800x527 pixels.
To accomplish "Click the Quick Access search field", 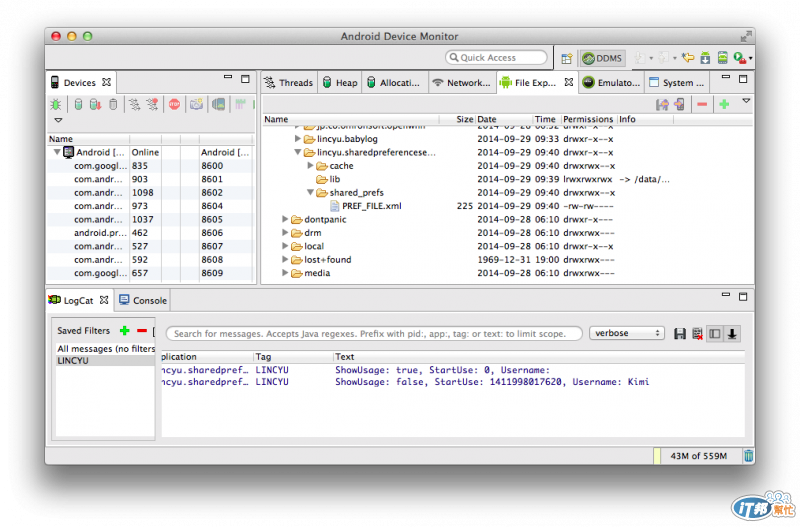I will (496, 58).
